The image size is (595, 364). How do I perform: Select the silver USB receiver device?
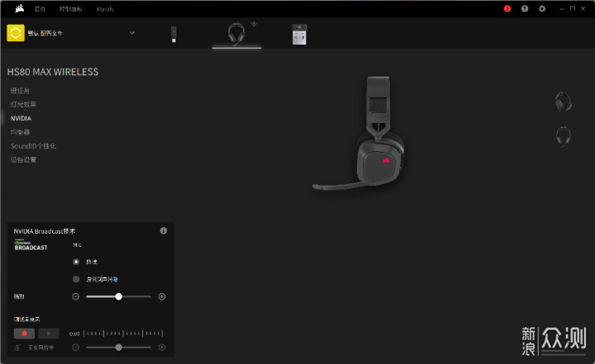(299, 35)
